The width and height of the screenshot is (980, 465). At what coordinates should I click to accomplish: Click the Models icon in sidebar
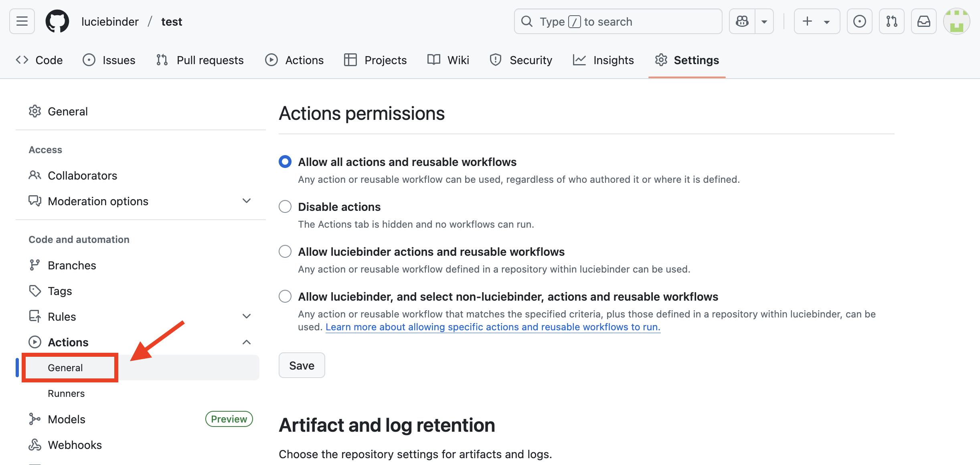pyautogui.click(x=35, y=419)
